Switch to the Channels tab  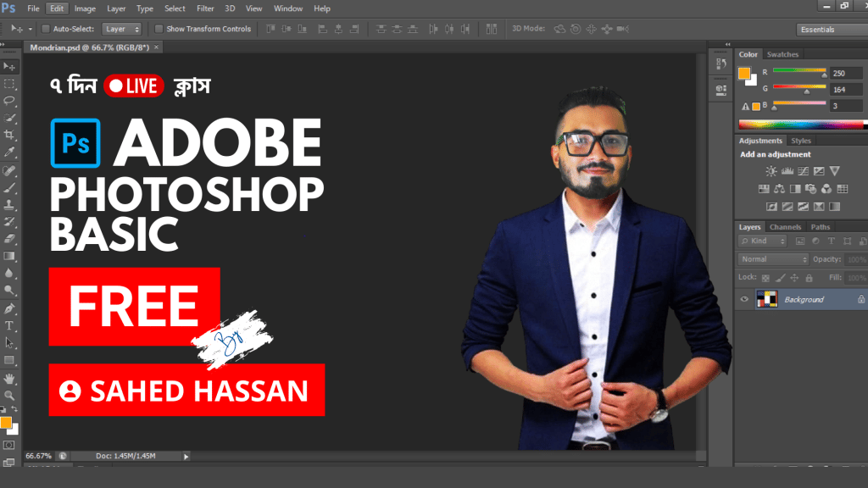785,227
